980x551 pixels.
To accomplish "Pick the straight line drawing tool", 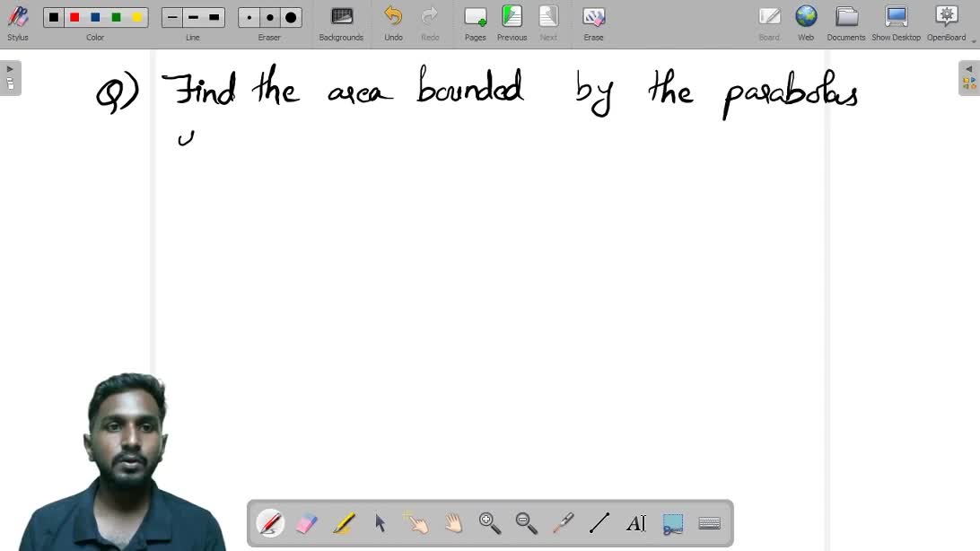I will (599, 523).
